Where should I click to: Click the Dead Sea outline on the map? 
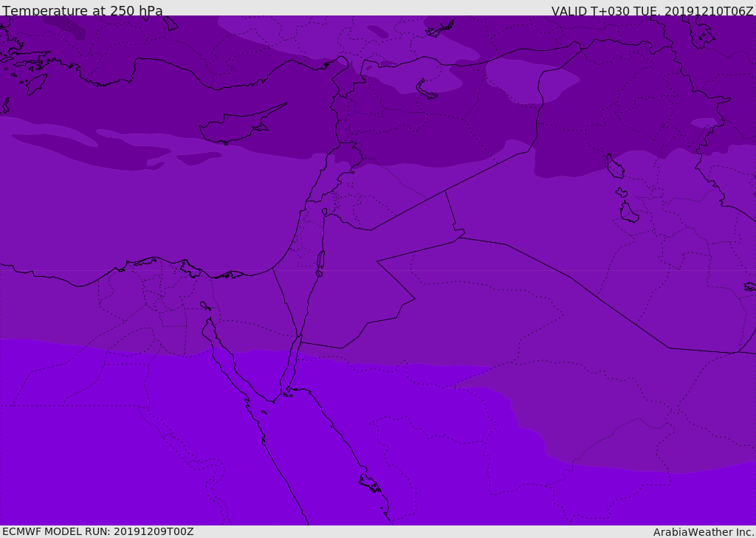320,263
